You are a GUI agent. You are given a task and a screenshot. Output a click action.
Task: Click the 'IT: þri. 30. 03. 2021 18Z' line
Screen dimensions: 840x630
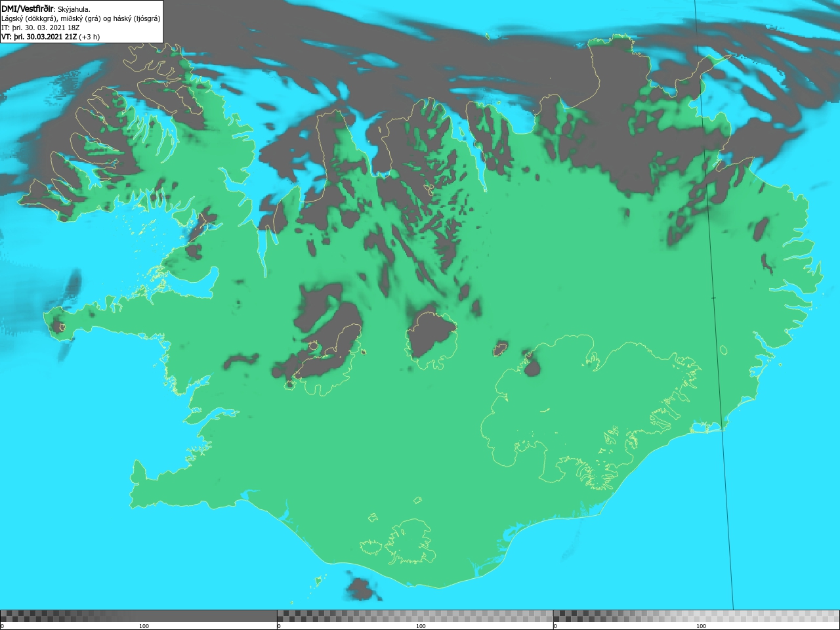[x=41, y=28]
